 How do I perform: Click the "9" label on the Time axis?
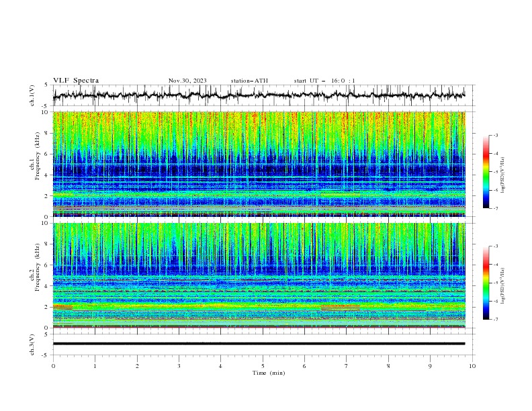(x=430, y=366)
